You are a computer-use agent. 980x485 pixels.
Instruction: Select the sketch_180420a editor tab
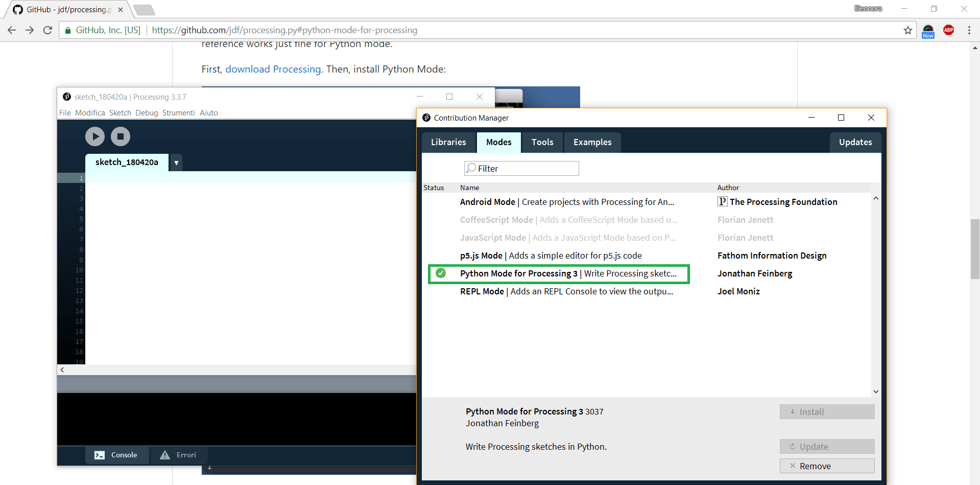point(127,163)
